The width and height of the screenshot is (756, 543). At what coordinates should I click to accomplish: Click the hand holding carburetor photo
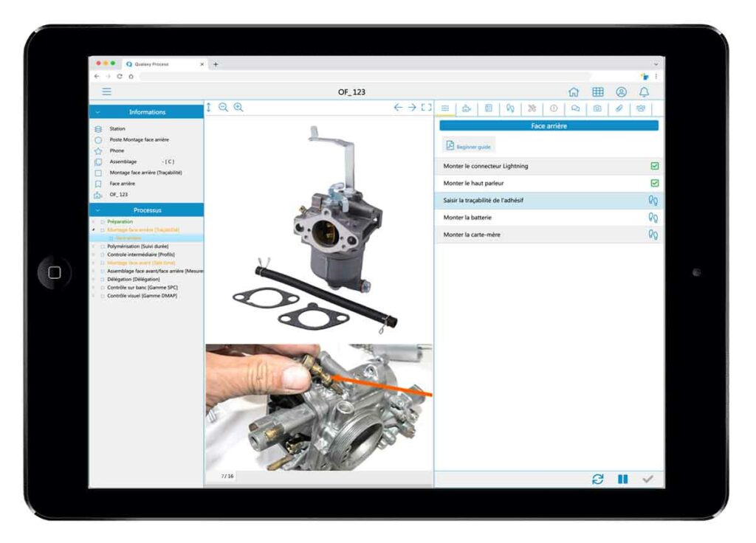319,407
